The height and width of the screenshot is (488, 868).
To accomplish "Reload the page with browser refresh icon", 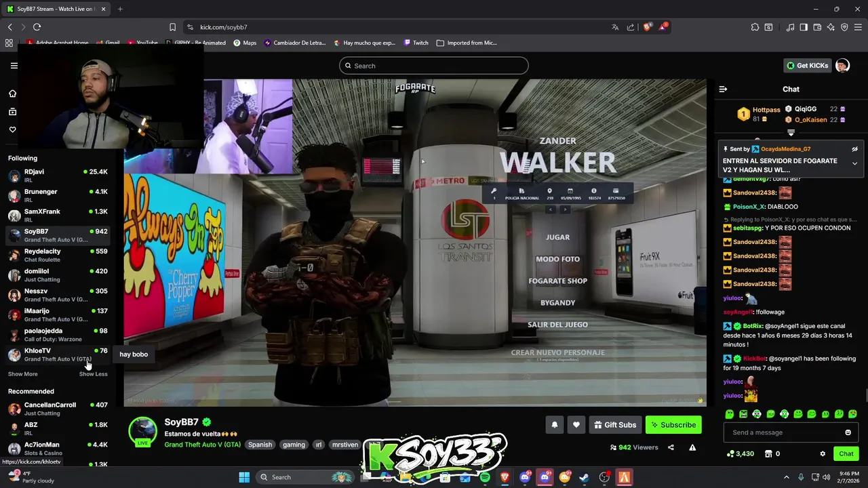I will tap(37, 27).
